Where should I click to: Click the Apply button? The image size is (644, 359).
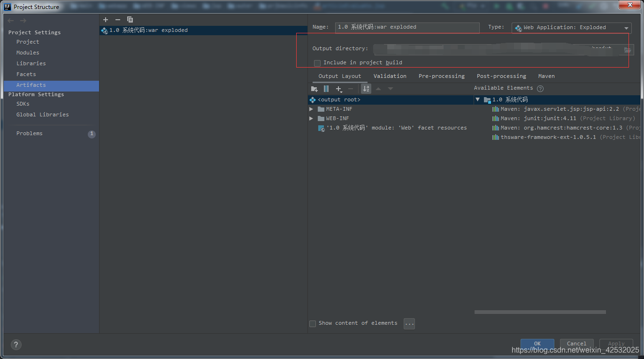coord(616,344)
